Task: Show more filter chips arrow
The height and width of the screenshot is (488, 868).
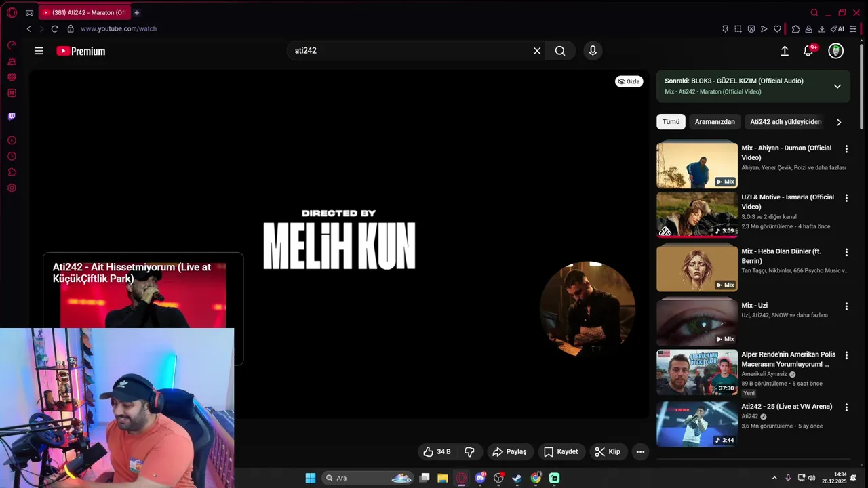Action: tap(839, 122)
